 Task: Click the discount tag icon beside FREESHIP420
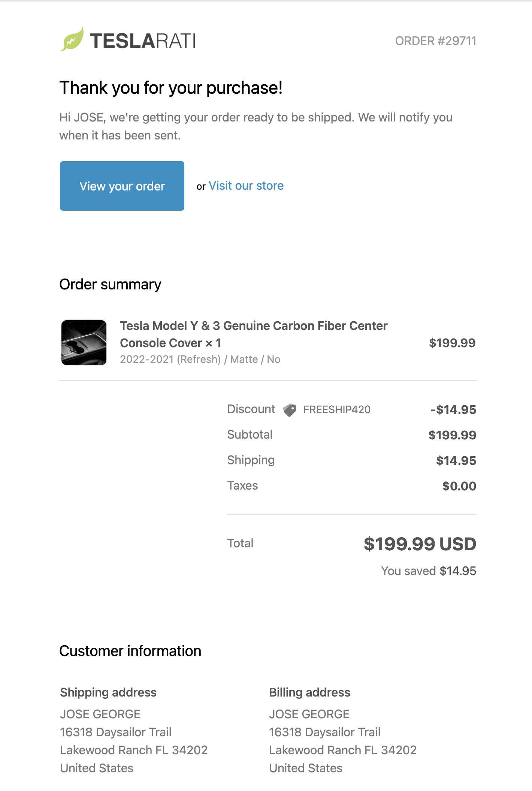point(290,410)
